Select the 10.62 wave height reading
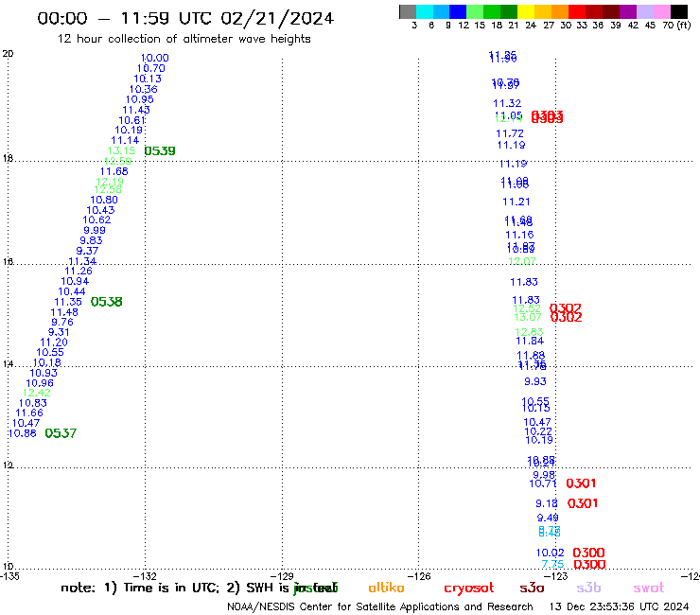 tap(96, 220)
